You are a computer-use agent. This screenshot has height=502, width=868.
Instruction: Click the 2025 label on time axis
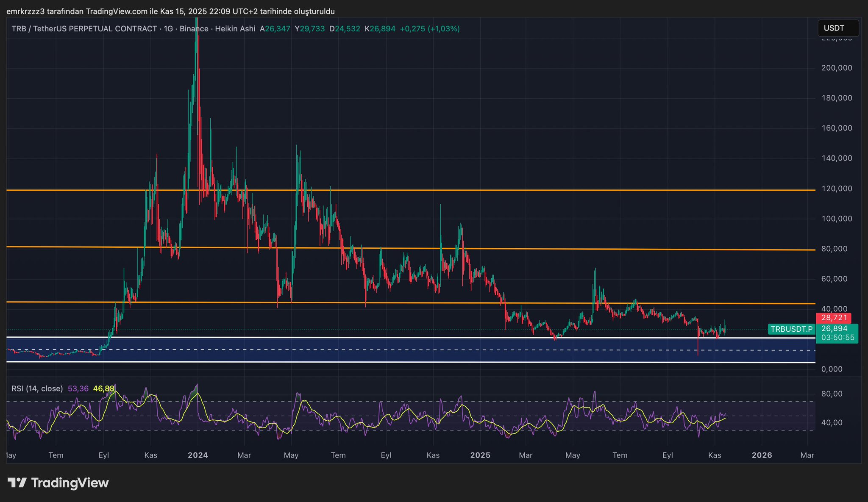click(480, 455)
